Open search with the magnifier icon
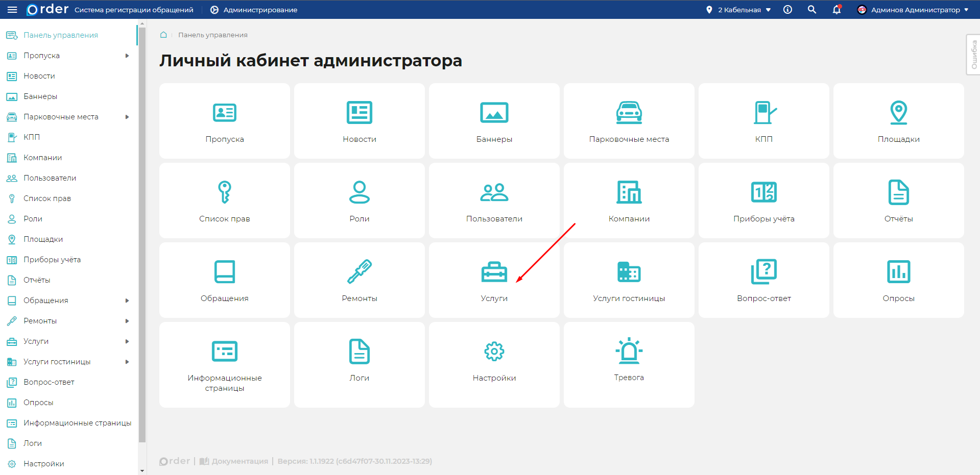 click(811, 10)
